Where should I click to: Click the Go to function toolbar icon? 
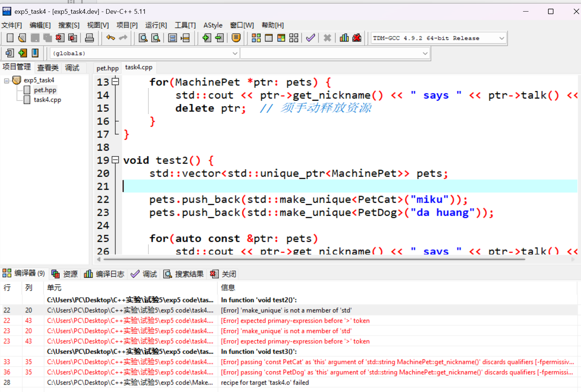(x=172, y=38)
